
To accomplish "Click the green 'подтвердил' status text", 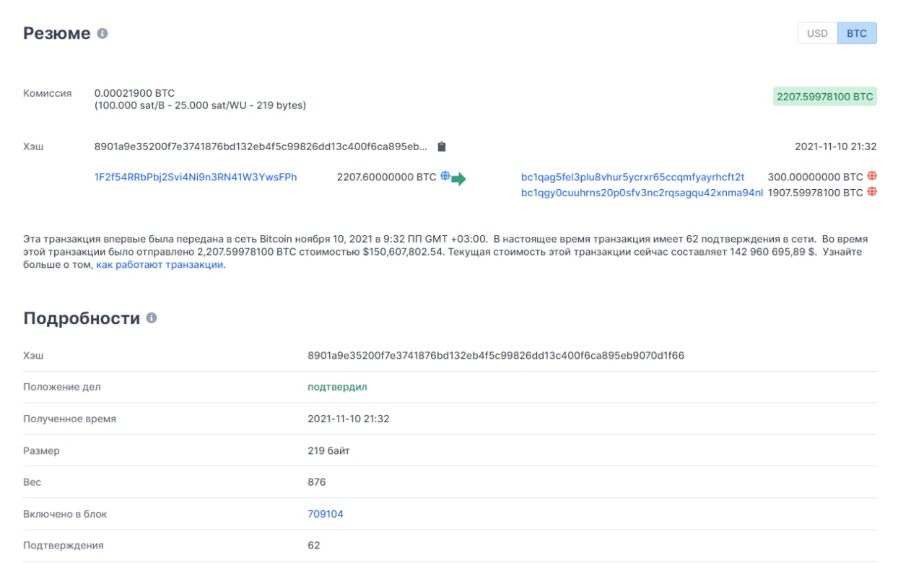I will [x=337, y=387].
